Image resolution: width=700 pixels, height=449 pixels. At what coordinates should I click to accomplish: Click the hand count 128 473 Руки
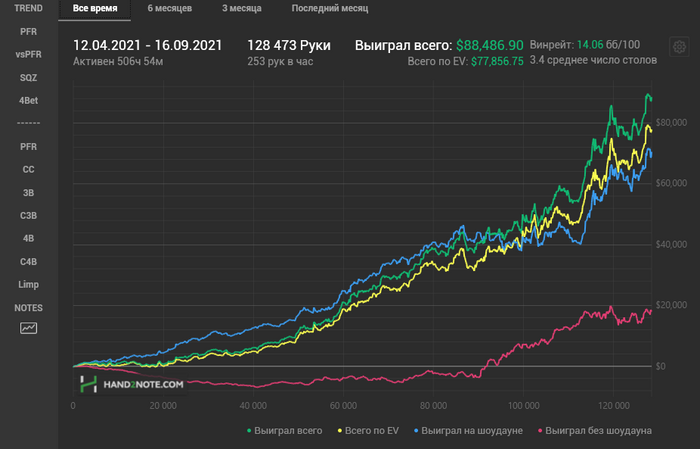point(289,46)
